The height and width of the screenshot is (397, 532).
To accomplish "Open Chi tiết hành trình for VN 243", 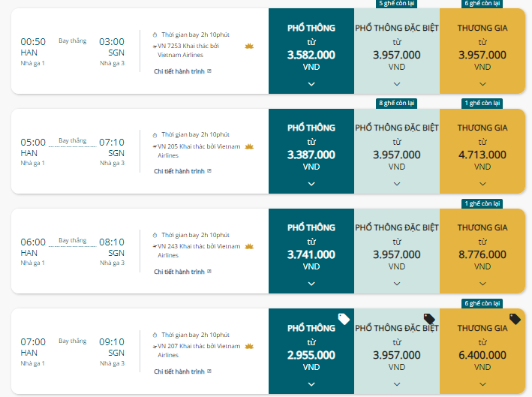I will click(182, 272).
